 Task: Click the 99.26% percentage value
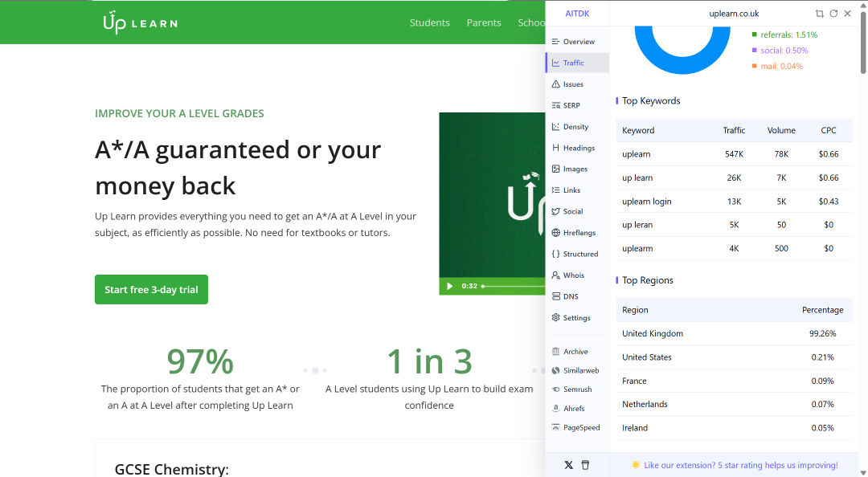point(823,334)
